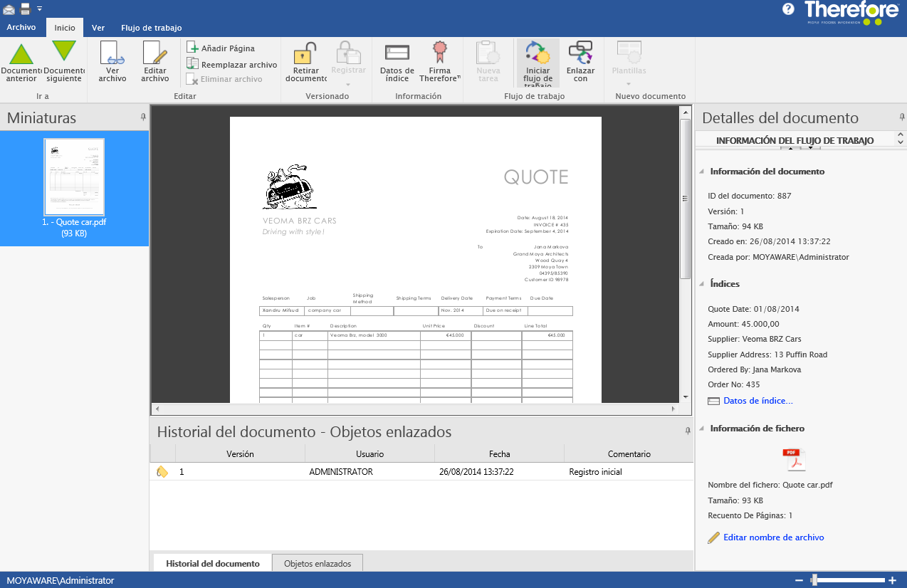Click 'Supplier: Veoma BRZ Cars' index value
907x588 pixels.
point(755,339)
